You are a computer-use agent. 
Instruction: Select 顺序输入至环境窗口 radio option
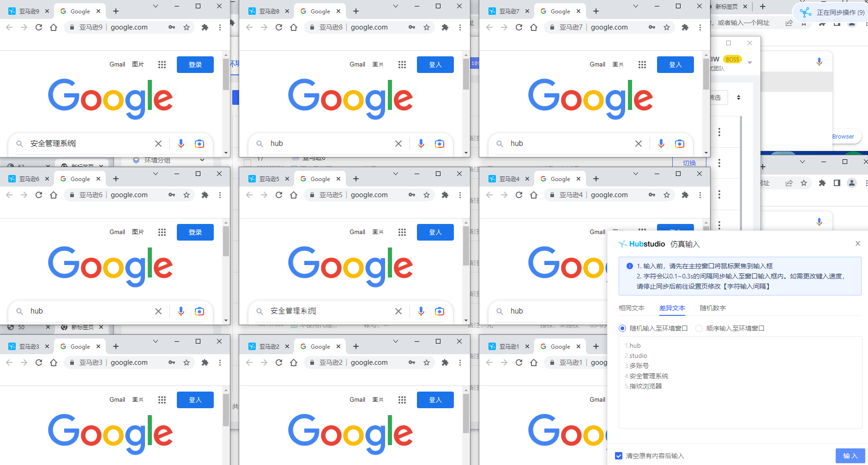730,328
